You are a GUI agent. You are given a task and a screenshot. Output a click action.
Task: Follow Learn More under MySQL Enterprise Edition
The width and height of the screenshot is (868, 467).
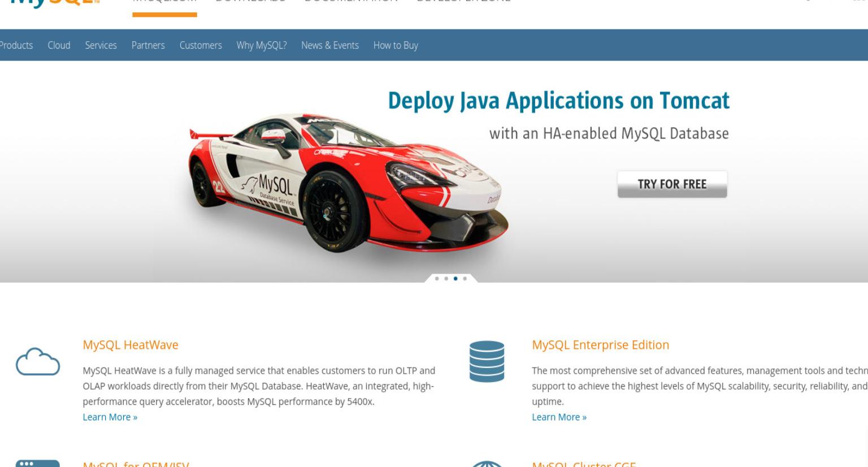point(559,417)
